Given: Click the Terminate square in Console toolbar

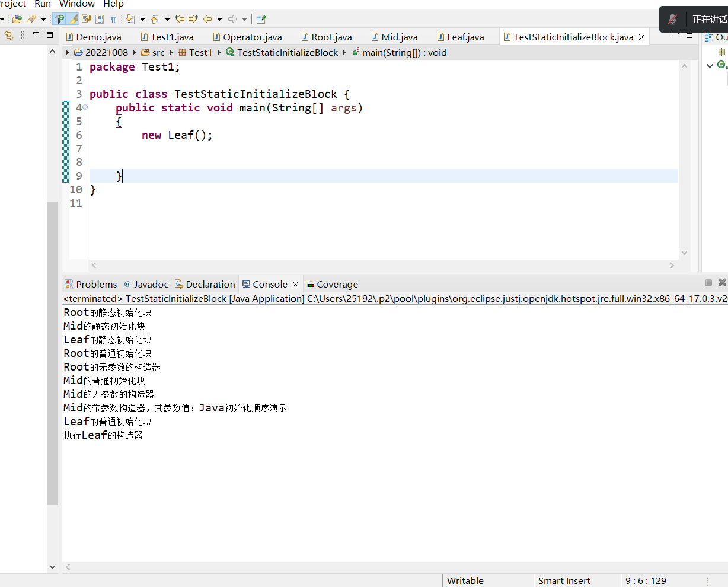Looking at the screenshot, I should [x=708, y=282].
